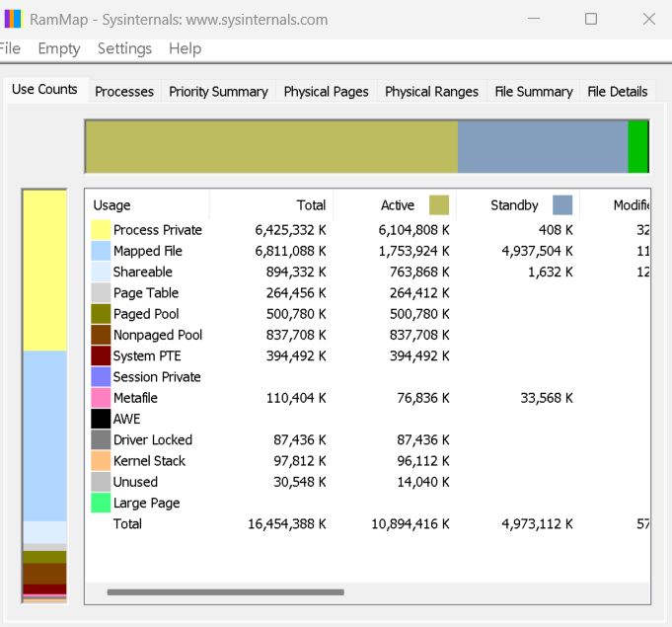The image size is (672, 627).
Task: Select the Metafile row label
Action: pos(135,398)
